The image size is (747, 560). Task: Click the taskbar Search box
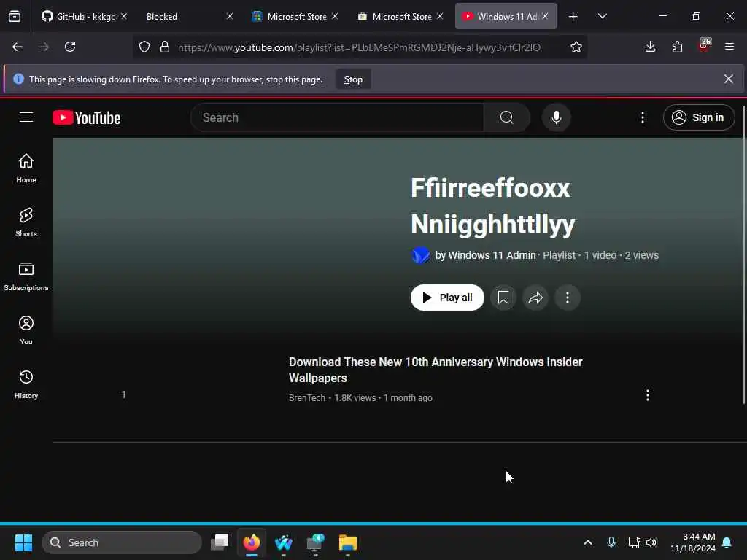[x=122, y=542]
